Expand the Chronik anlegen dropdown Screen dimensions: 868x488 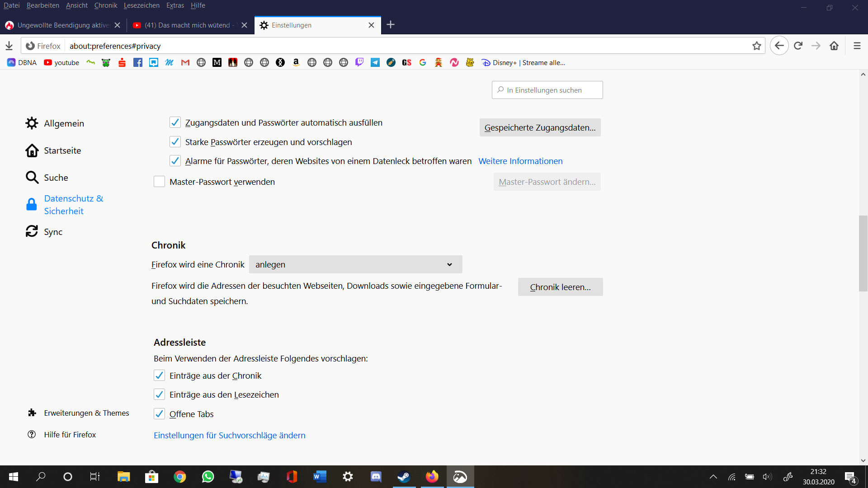pyautogui.click(x=355, y=264)
